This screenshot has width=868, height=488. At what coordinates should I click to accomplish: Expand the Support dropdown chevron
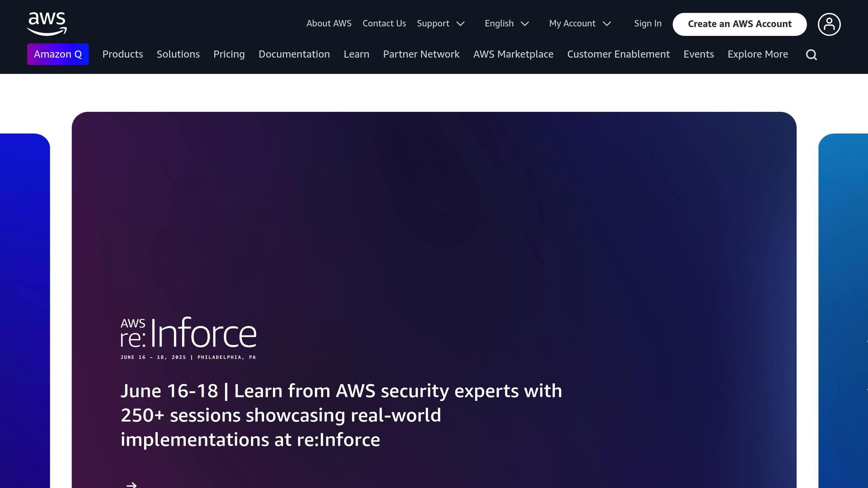(x=460, y=24)
